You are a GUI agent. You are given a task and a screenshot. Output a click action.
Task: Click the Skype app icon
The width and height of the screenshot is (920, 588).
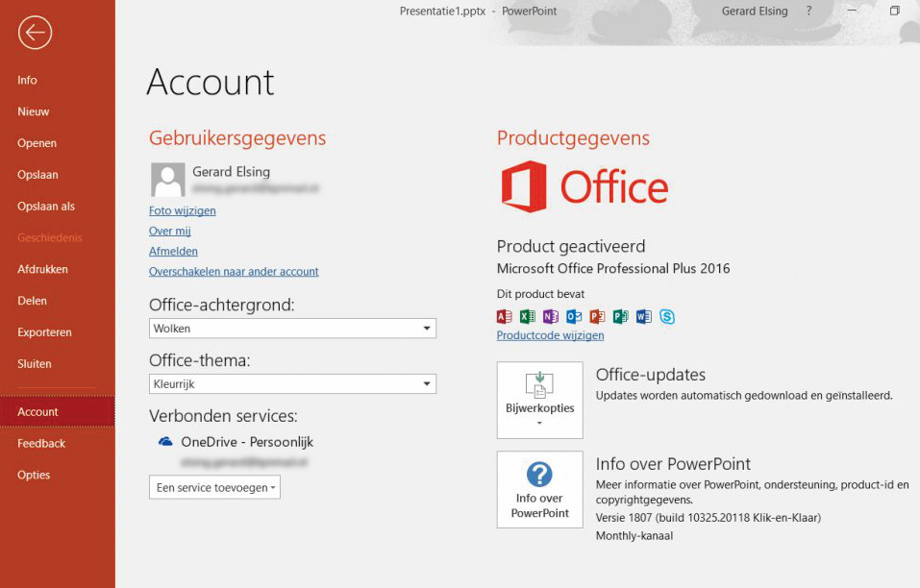667,316
